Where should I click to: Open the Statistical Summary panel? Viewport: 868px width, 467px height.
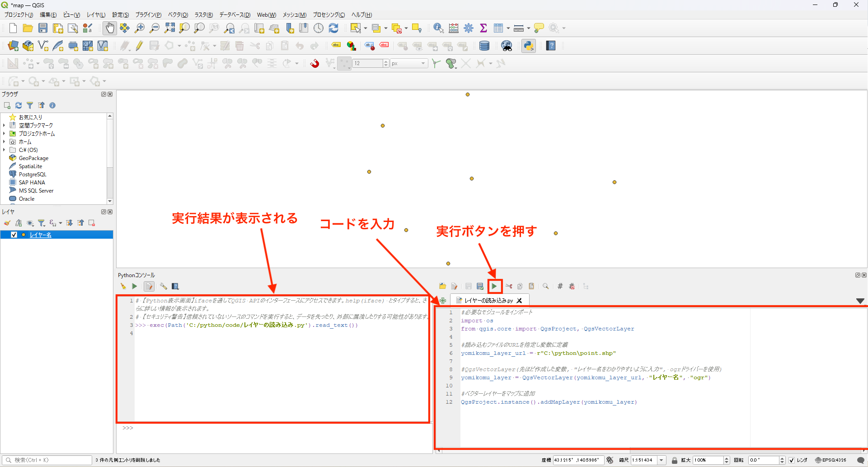tap(483, 28)
